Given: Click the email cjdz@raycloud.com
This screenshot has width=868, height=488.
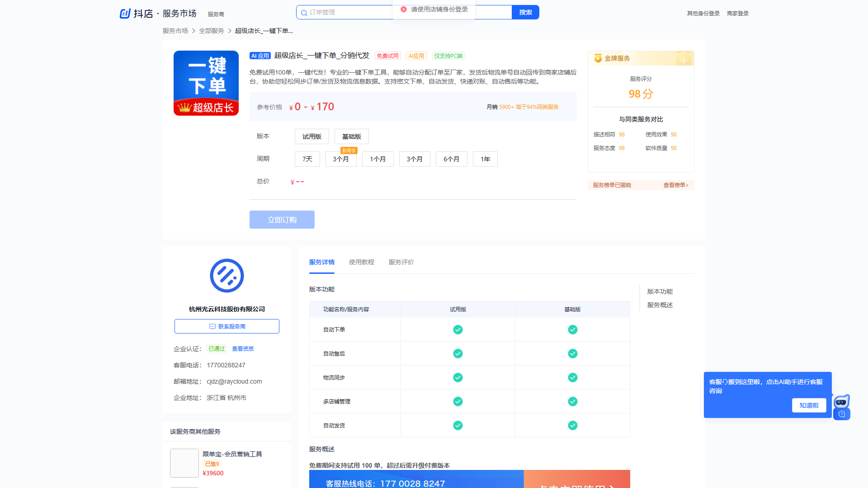Looking at the screenshot, I should (x=234, y=381).
